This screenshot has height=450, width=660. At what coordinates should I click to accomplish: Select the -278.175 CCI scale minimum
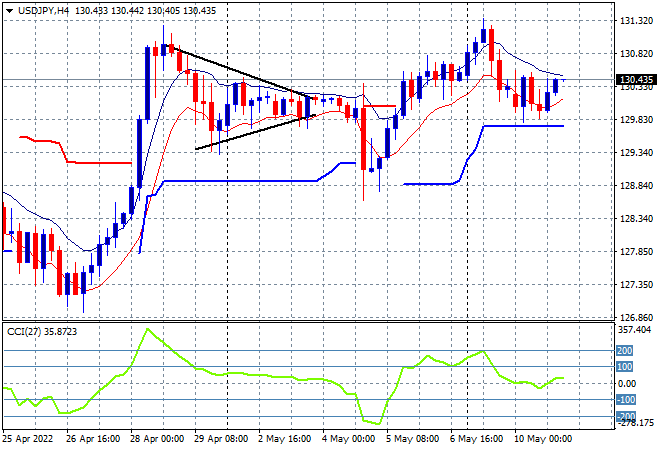point(635,422)
